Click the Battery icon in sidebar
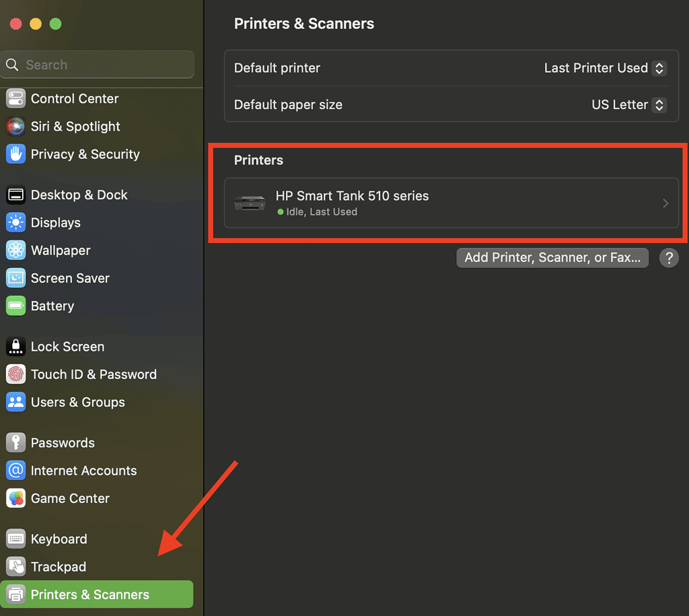The height and width of the screenshot is (616, 689). tap(15, 306)
